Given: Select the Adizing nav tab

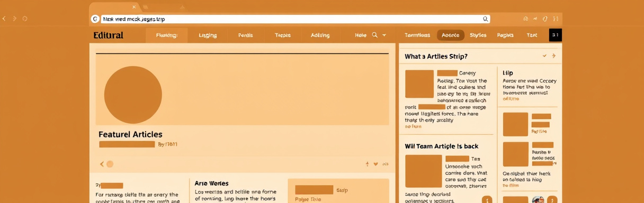Looking at the screenshot, I should pos(320,35).
